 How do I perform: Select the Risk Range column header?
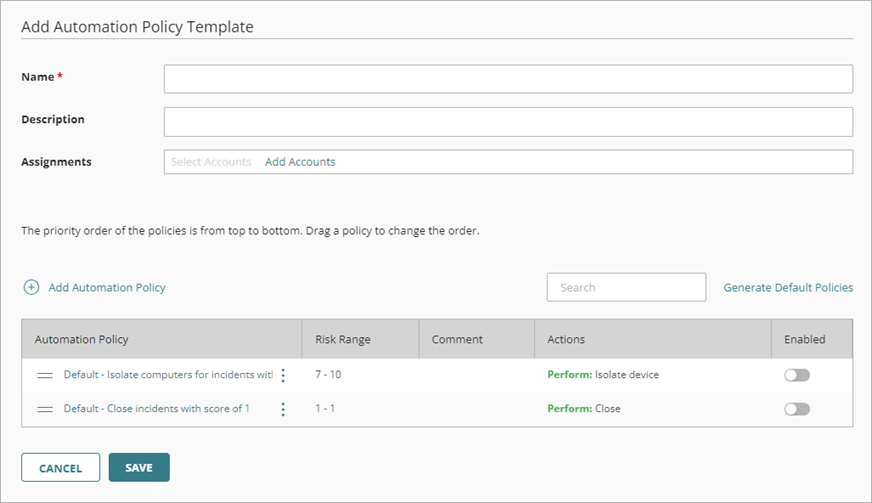point(343,340)
